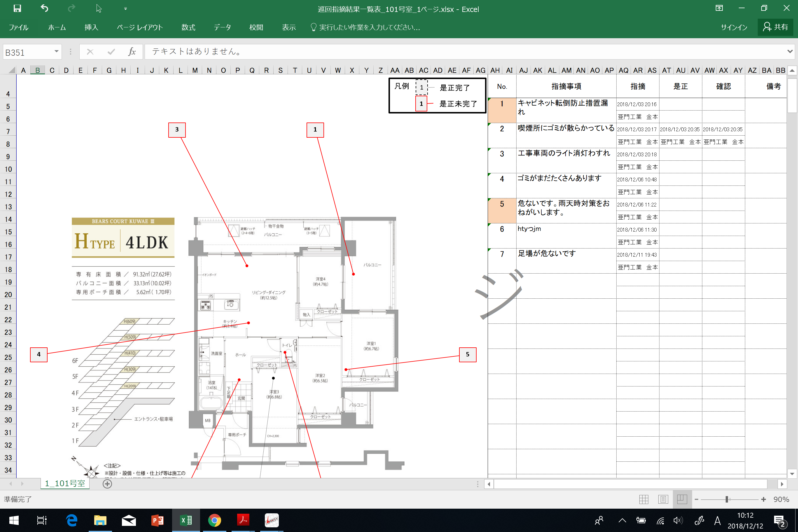
Task: Click the zoom slider handle
Action: click(727, 499)
